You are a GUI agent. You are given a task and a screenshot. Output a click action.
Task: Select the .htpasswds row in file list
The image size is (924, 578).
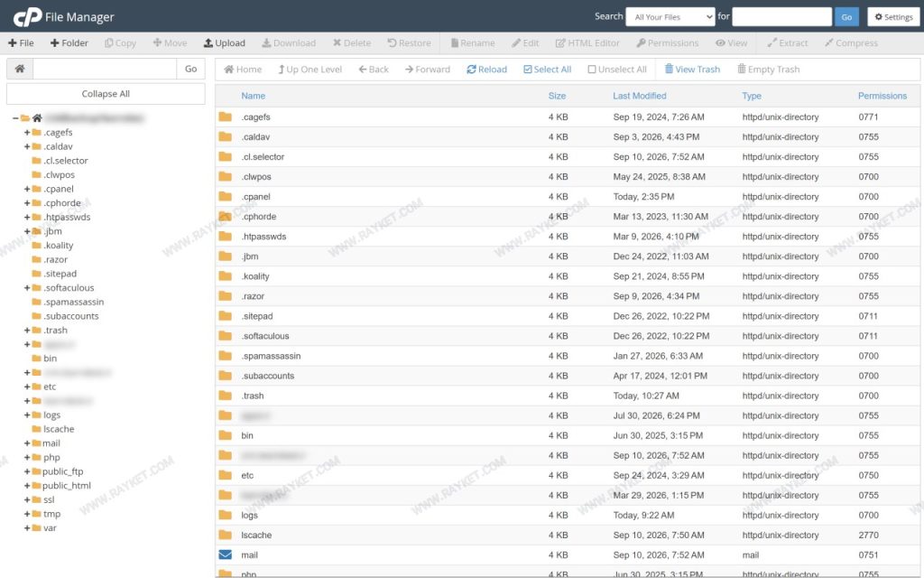point(567,237)
